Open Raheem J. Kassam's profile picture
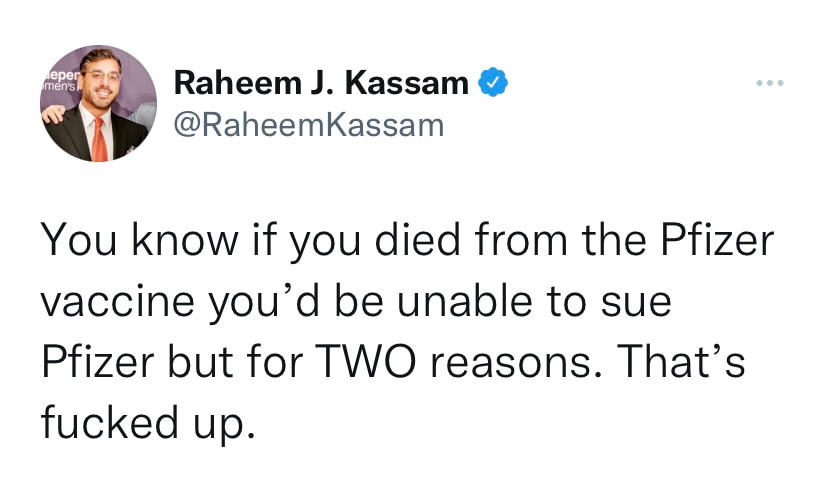Viewport: 827px width, 503px height. [97, 104]
